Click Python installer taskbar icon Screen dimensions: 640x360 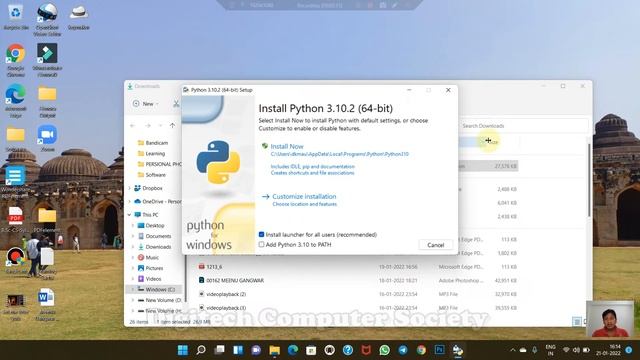coord(458,350)
